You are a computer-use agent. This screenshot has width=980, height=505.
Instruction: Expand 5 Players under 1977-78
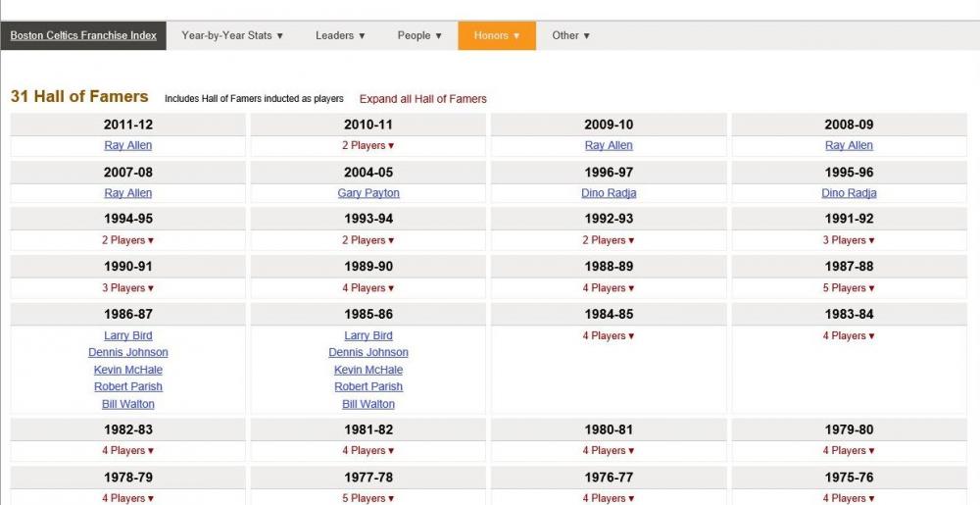point(368,498)
